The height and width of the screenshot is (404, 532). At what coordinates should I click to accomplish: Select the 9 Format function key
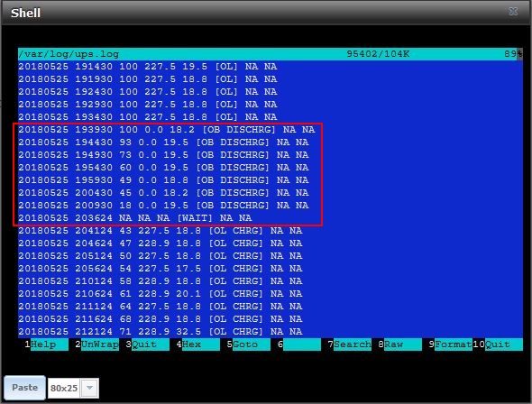[x=450, y=344]
